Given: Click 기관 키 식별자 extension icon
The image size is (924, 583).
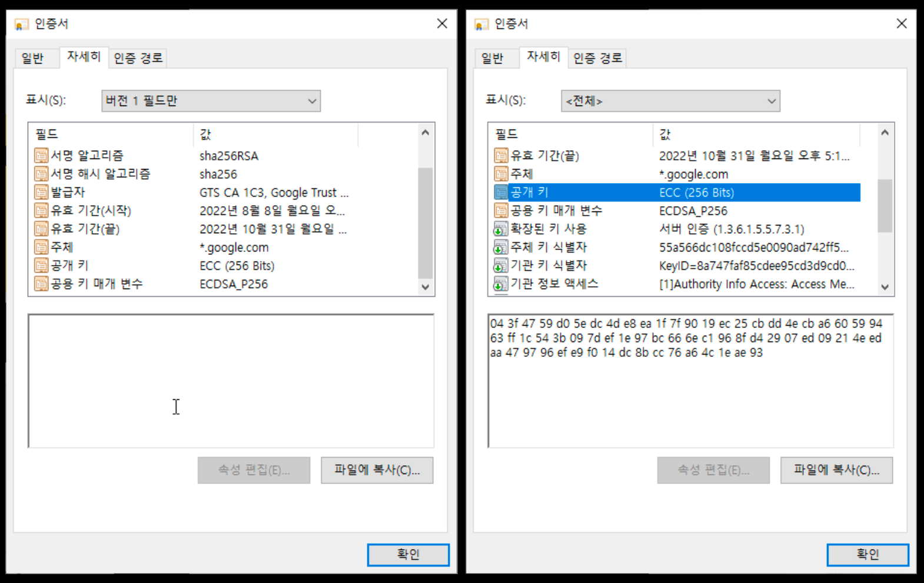Looking at the screenshot, I should click(501, 265).
